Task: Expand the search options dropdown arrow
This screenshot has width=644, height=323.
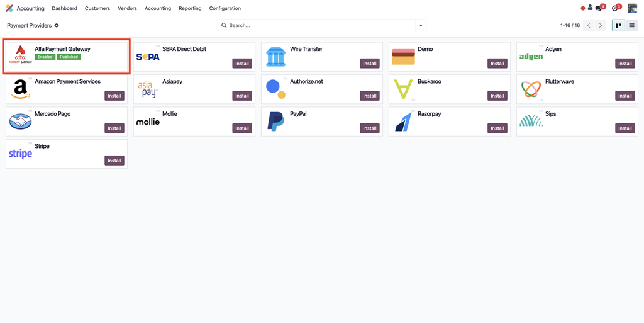Action: coord(421,25)
